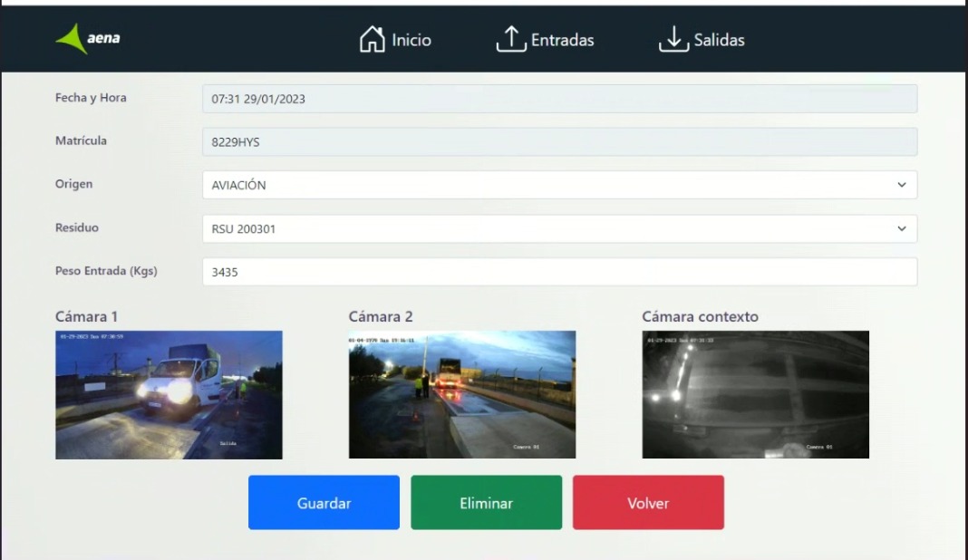Expand the Residuo selector showing RSU 200301
Image resolution: width=968 pixels, height=560 pixels.
tap(560, 228)
